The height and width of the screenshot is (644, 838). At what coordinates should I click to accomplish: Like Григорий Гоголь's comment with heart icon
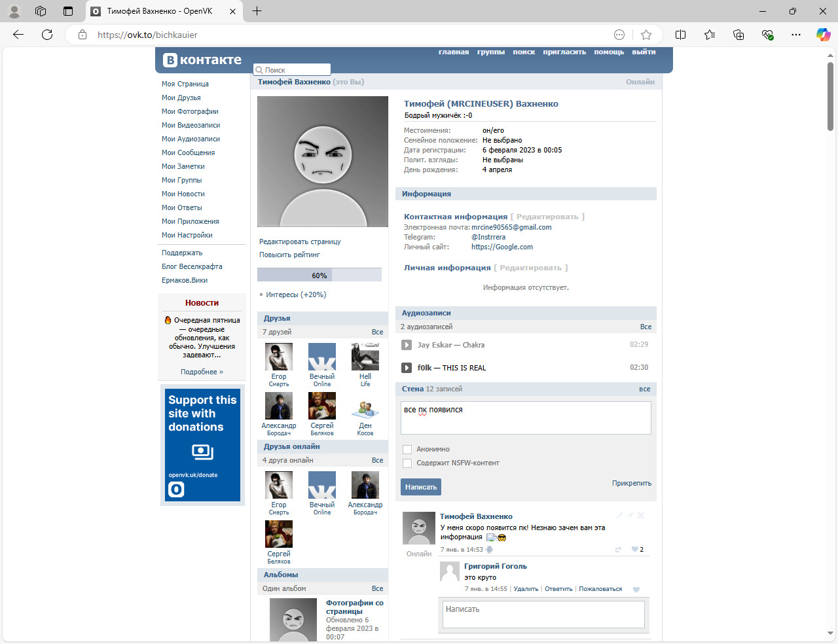pyautogui.click(x=636, y=590)
